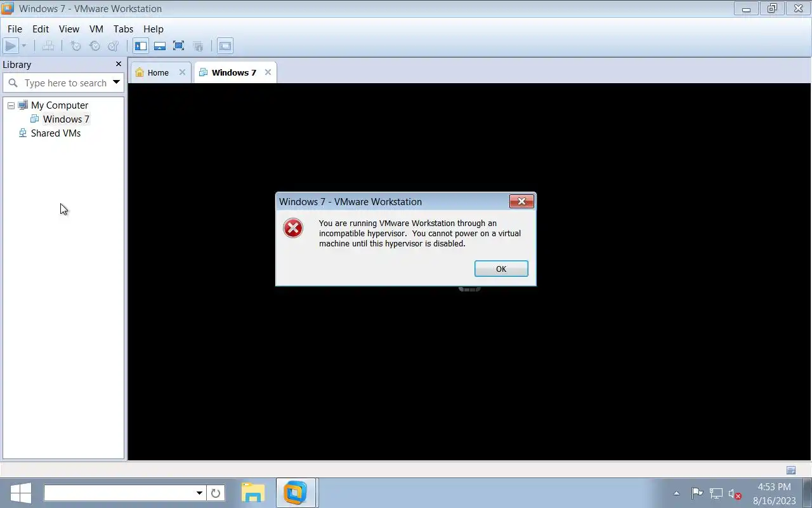Screen dimensions: 812x508
Task: Select the Windows 7 tab
Action: coord(234,72)
